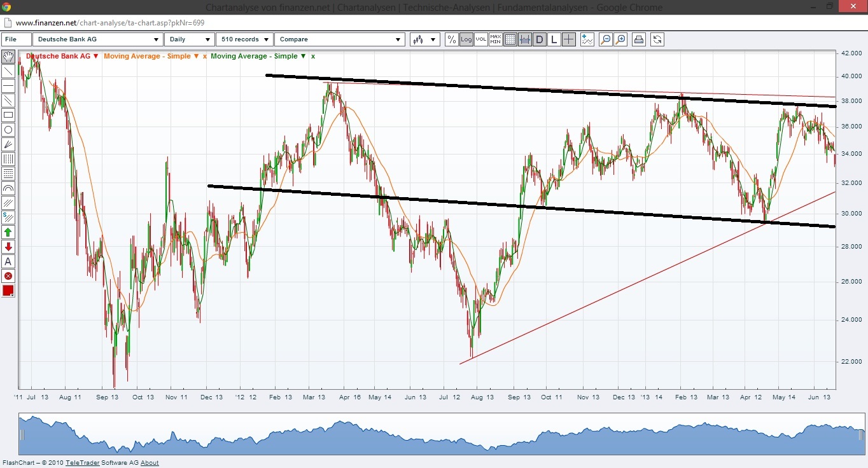Select the Text annotation tool
Viewport: 868px width, 468px height.
click(x=8, y=261)
